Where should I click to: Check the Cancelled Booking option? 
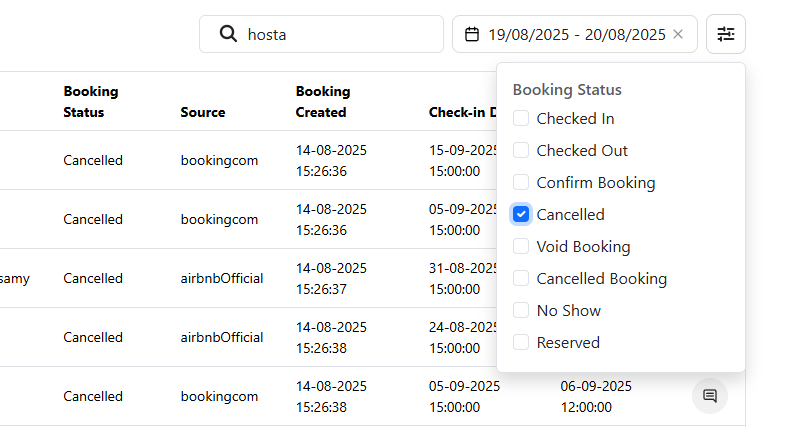pos(521,279)
